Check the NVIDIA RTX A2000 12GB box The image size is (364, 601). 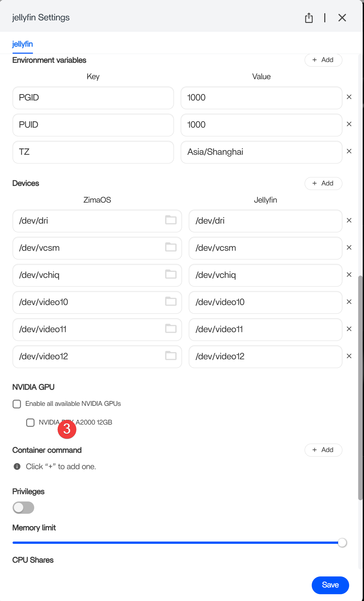coord(30,423)
